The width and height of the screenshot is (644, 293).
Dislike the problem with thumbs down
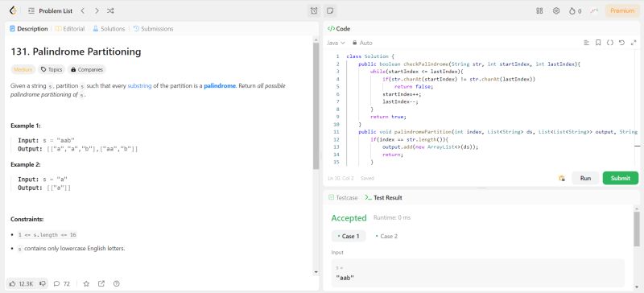click(x=43, y=283)
